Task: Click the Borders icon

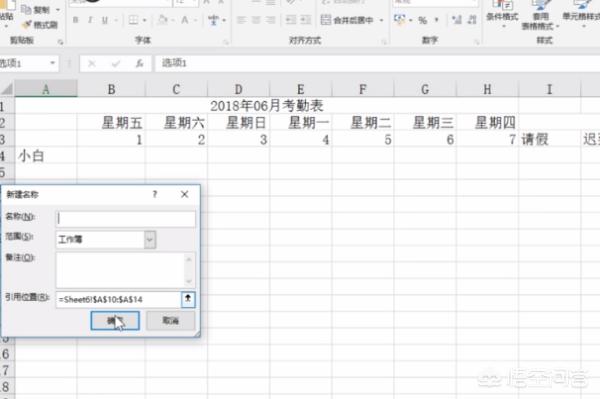Action: (x=133, y=20)
